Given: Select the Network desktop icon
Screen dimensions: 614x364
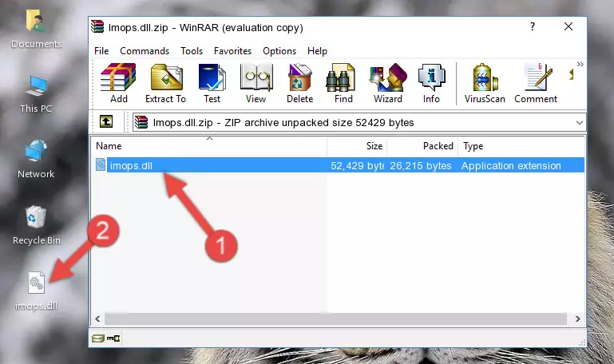Looking at the screenshot, I should click(36, 159).
